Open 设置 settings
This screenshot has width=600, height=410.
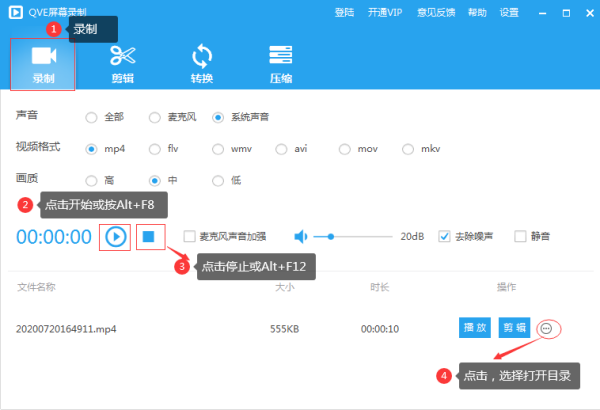(509, 13)
